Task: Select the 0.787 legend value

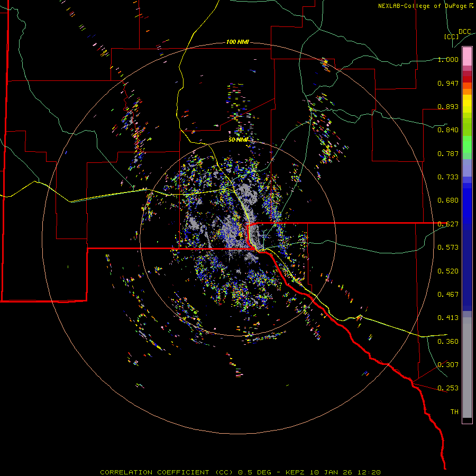Action: (448, 153)
